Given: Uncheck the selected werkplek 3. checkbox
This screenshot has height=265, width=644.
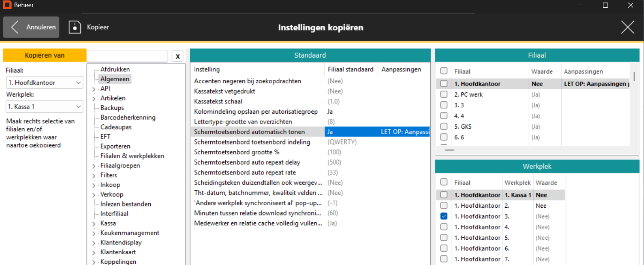Looking at the screenshot, I should (x=444, y=216).
